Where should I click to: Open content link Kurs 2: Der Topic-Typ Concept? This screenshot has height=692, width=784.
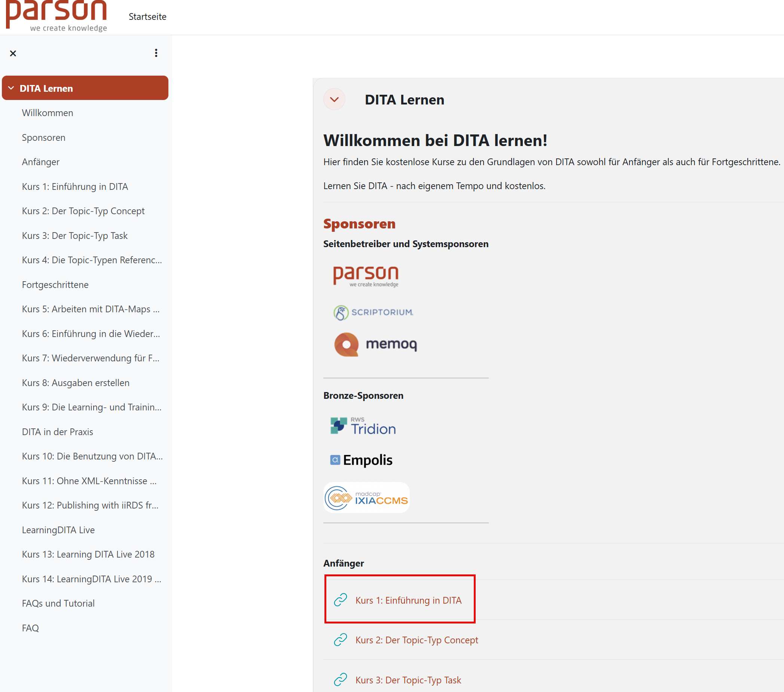point(417,640)
